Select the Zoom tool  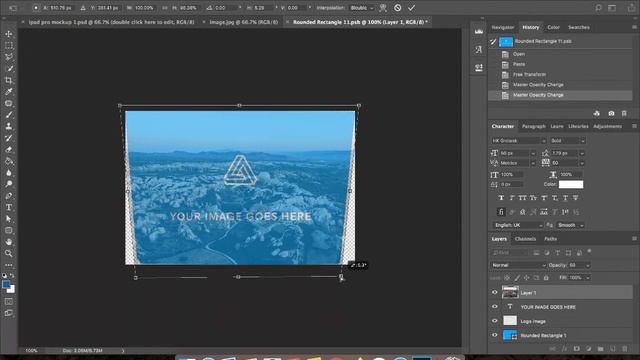(9, 253)
